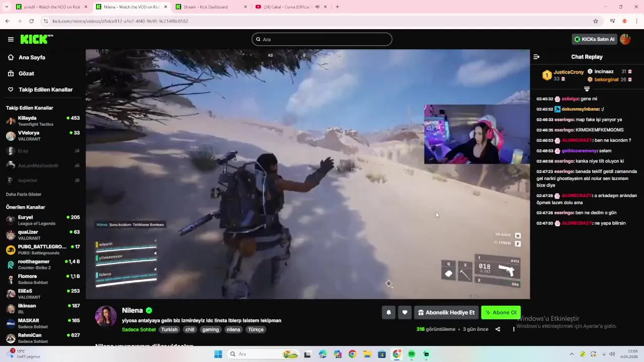Image resolution: width=644 pixels, height=362 pixels.
Task: Click the share icon under video
Action: coord(498,329)
